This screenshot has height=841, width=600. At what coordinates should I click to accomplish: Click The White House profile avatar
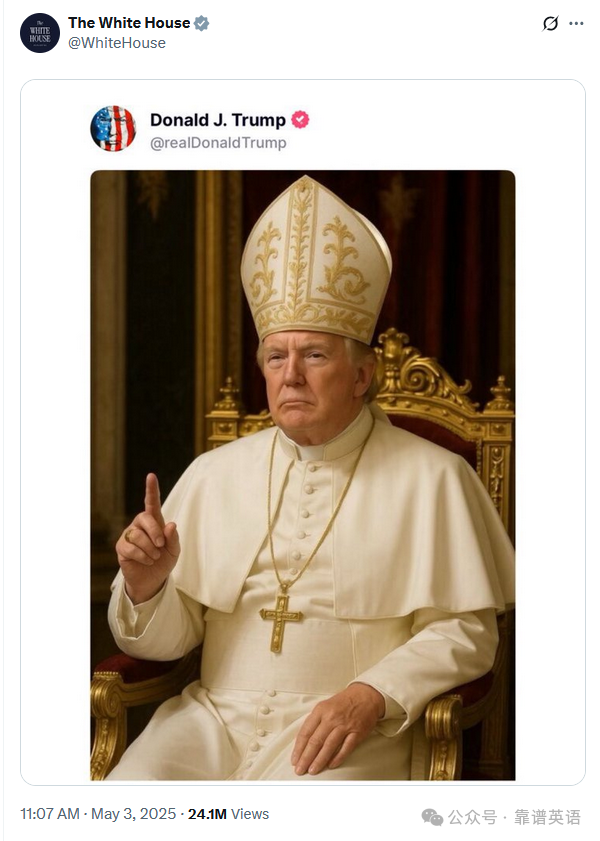pos(40,33)
